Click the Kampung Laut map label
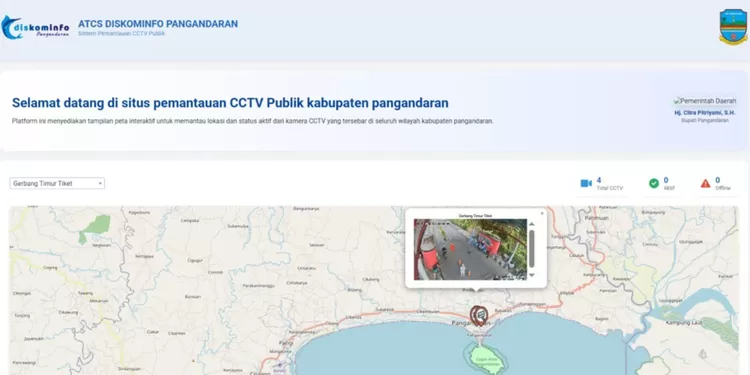This screenshot has height=375, width=750. tap(684, 323)
